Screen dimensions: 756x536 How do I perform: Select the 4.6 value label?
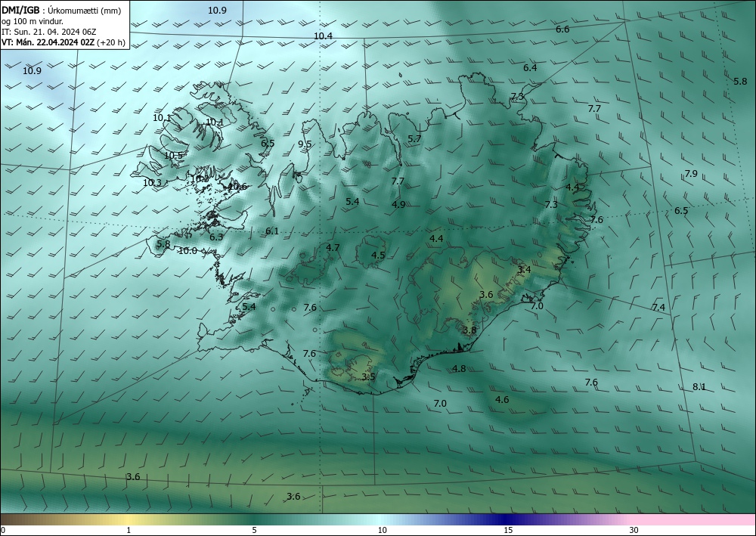tap(503, 400)
